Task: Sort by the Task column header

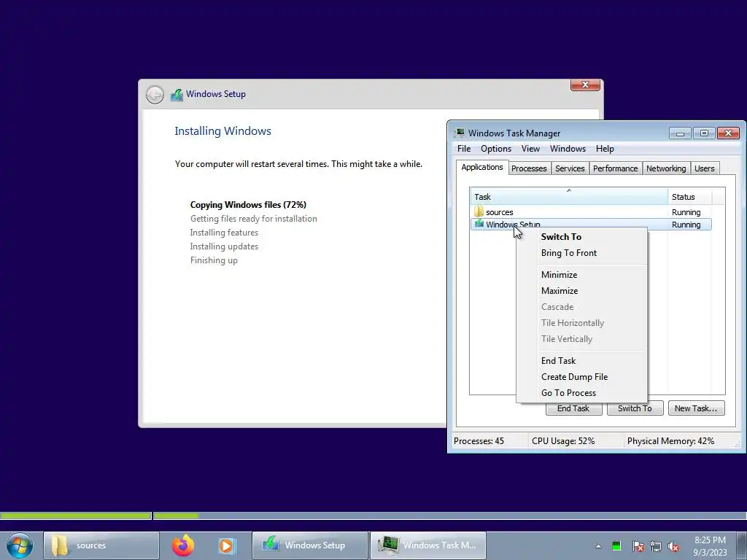Action: point(569,197)
